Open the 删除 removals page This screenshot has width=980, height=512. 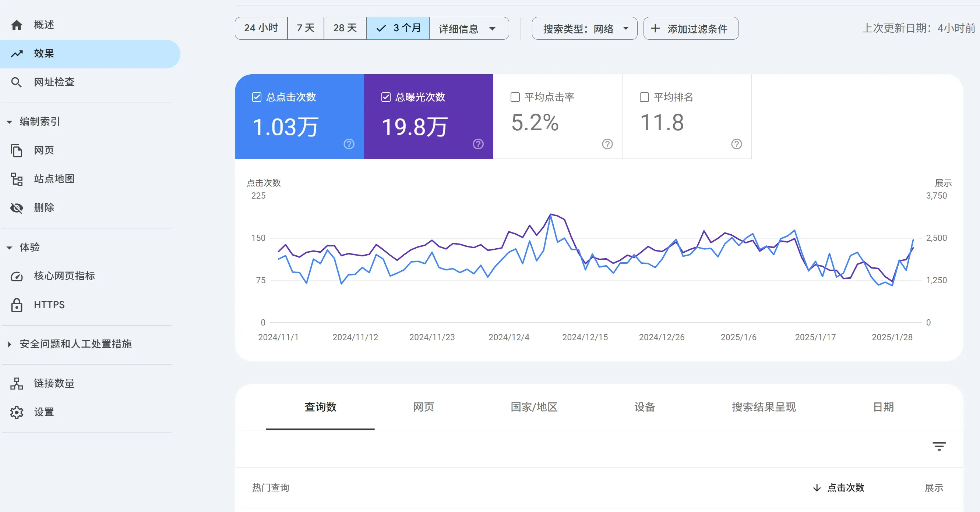43,207
